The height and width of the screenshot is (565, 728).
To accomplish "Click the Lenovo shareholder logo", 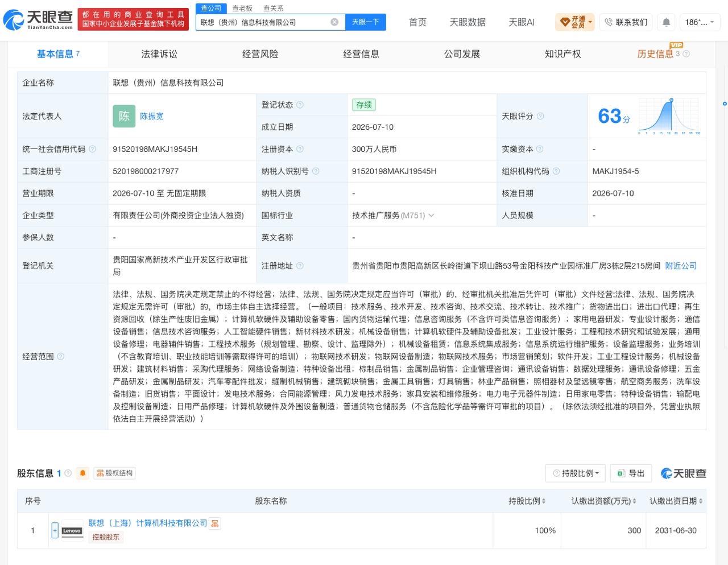I will point(72,530).
